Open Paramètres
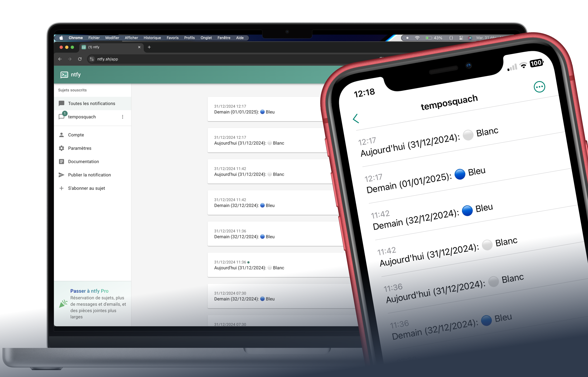The image size is (588, 377). tap(93, 148)
